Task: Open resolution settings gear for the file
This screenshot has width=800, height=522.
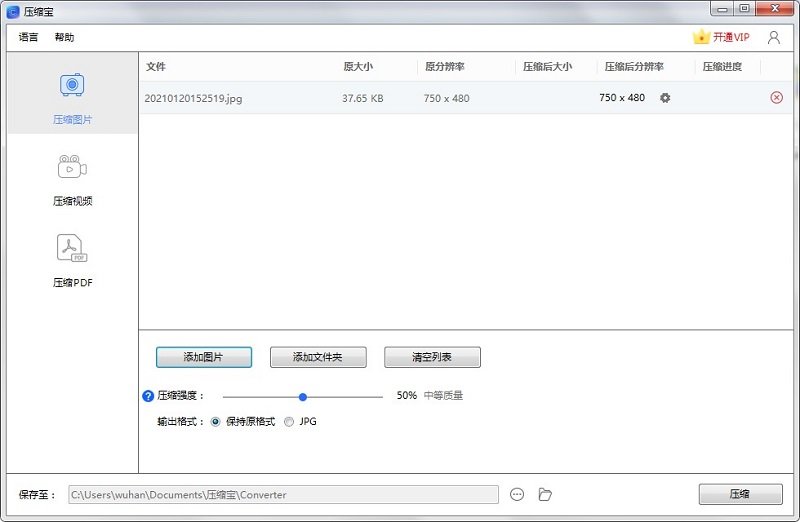Action: coord(665,98)
